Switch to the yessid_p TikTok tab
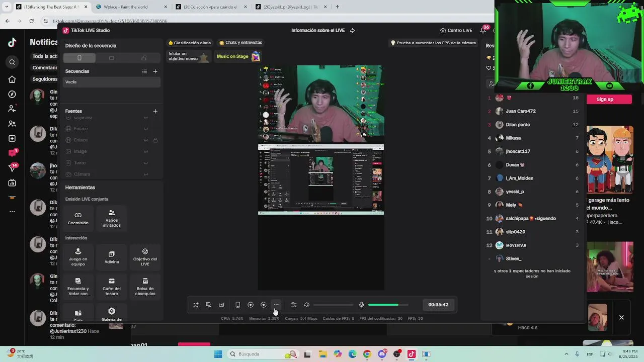 (x=290, y=7)
